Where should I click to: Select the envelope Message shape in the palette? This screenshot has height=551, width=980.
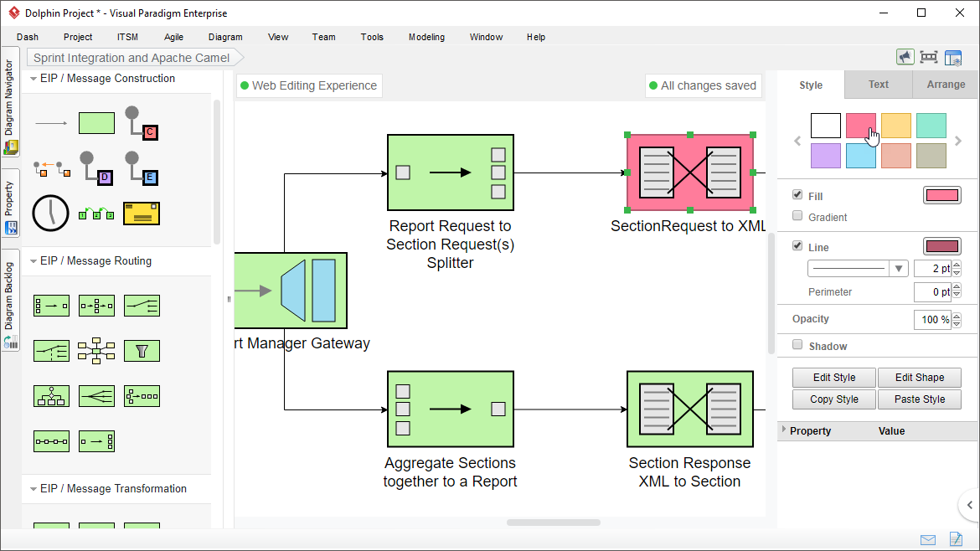coord(142,213)
